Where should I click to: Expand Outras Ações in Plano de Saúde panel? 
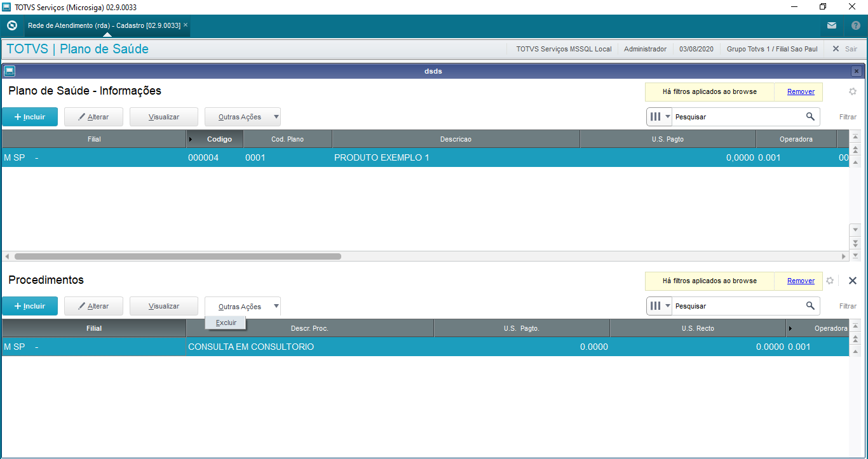(x=243, y=117)
